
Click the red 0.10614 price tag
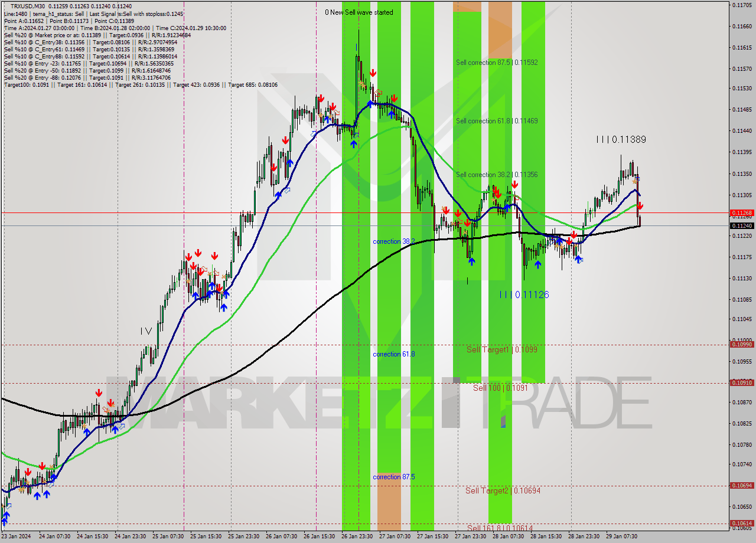[741, 524]
